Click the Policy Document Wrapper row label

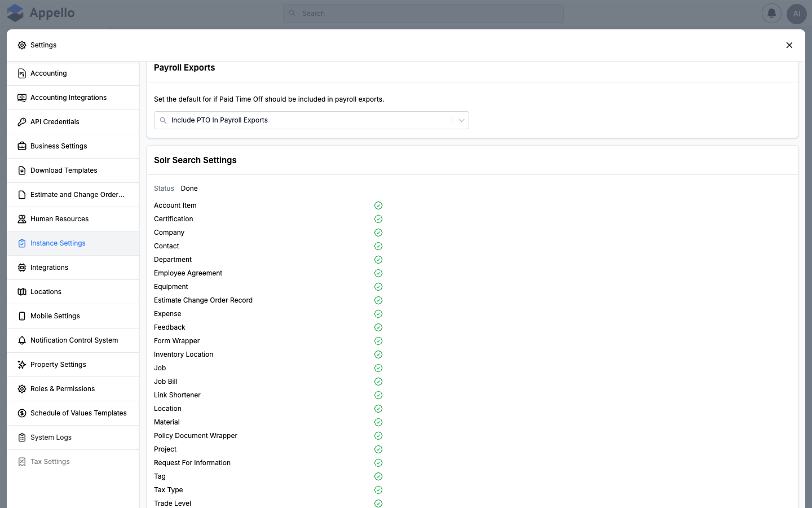tap(196, 436)
